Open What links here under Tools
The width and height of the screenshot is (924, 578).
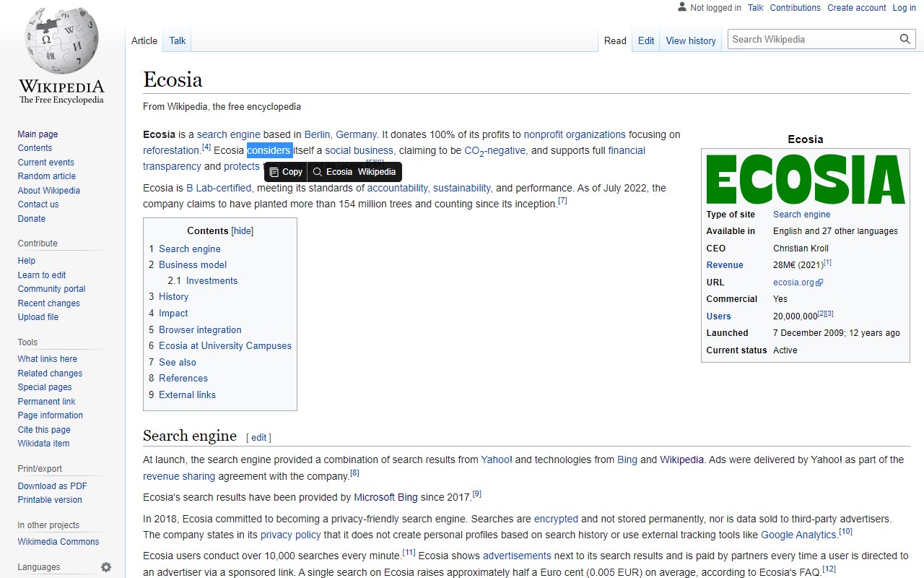48,359
